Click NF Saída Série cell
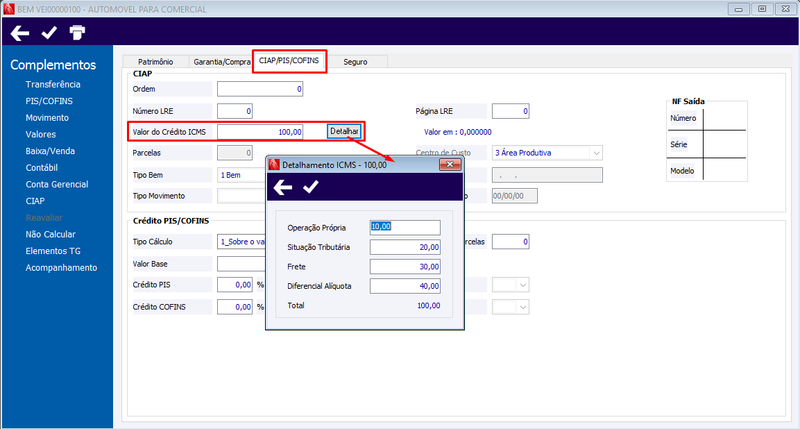Image resolution: width=800 pixels, height=429 pixels. (x=724, y=144)
